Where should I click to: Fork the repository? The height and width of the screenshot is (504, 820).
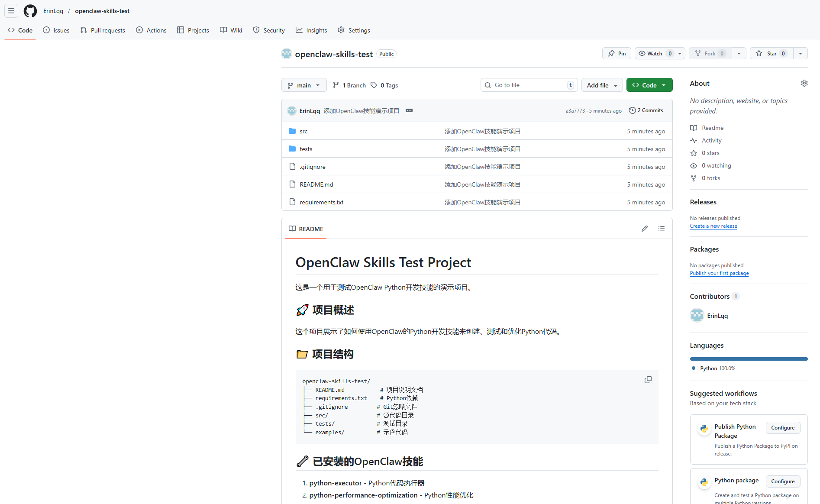tap(710, 53)
